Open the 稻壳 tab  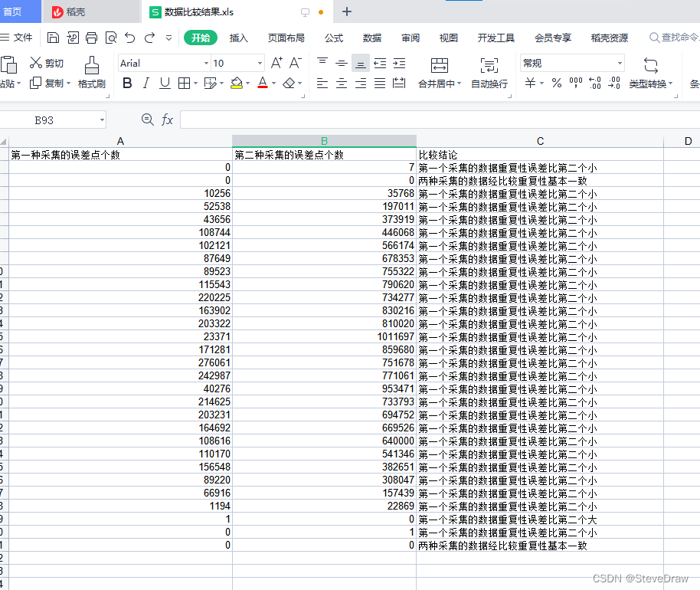[90, 12]
